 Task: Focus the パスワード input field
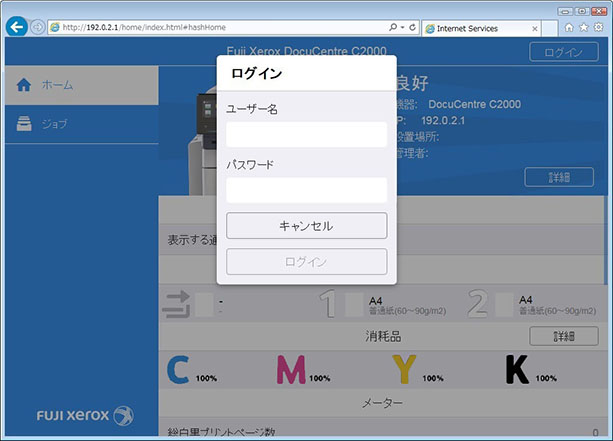[x=306, y=190]
